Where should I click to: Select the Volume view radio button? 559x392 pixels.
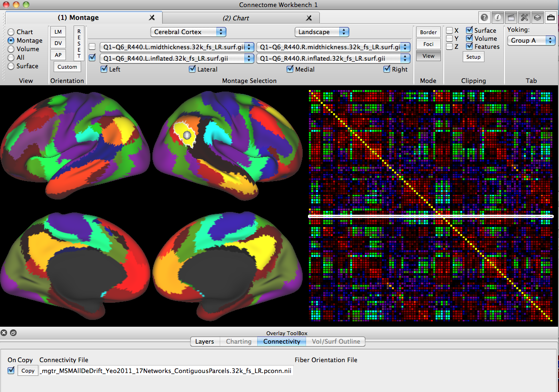click(x=11, y=49)
